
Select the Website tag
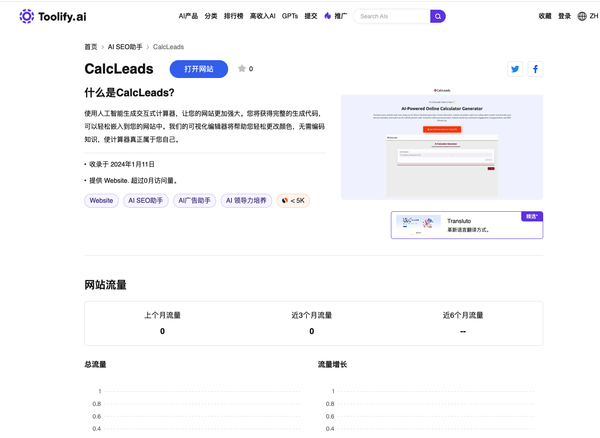101,200
